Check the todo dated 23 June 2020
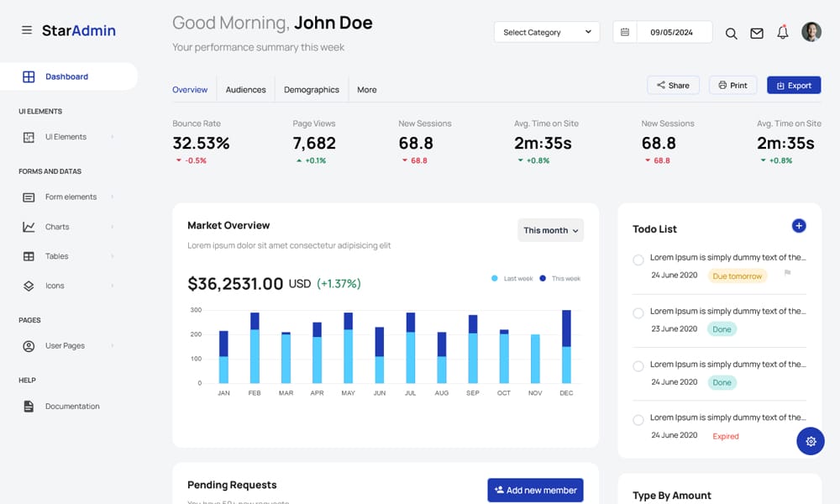 [638, 313]
